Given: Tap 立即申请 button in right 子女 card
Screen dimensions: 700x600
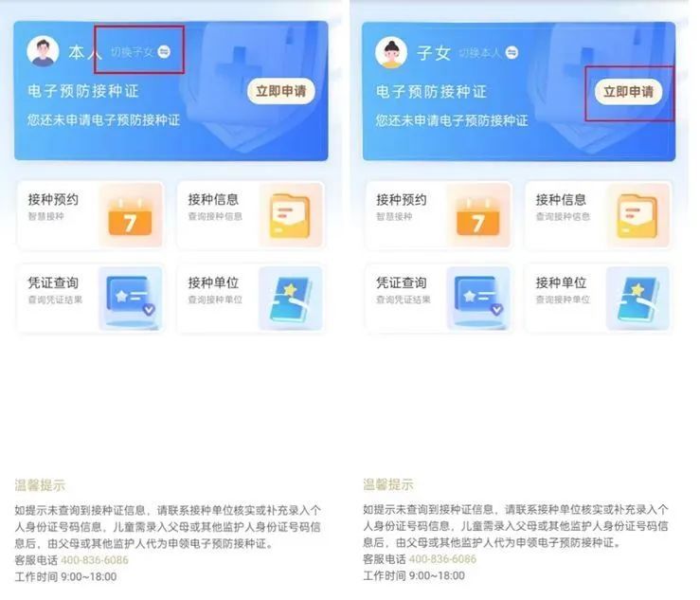Looking at the screenshot, I should click(x=628, y=92).
